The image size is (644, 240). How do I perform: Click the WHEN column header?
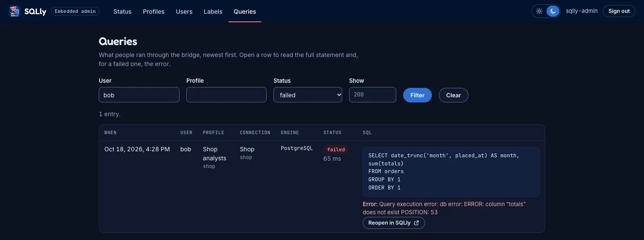tap(110, 133)
